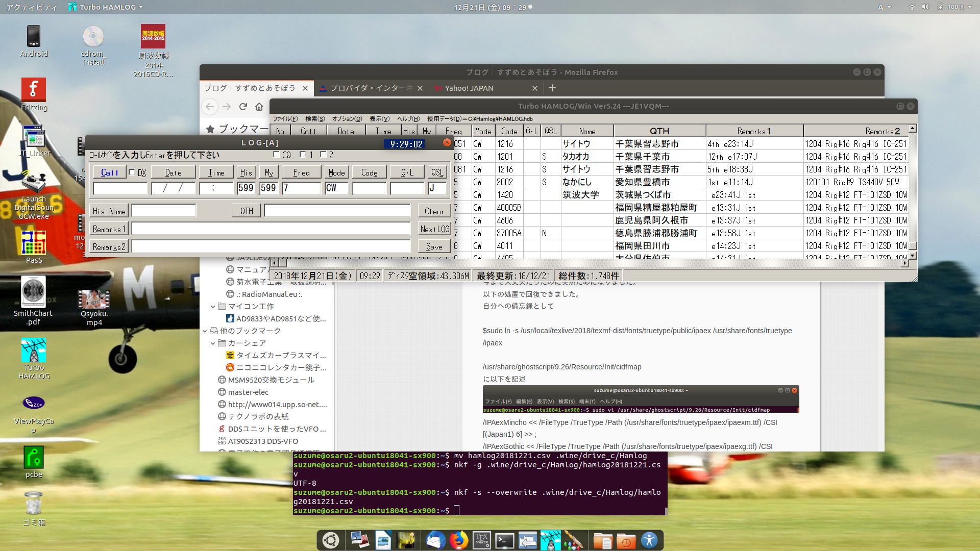This screenshot has height=551, width=980.
Task: Collapse the カーシェア bookmark folder
Action: pos(213,343)
